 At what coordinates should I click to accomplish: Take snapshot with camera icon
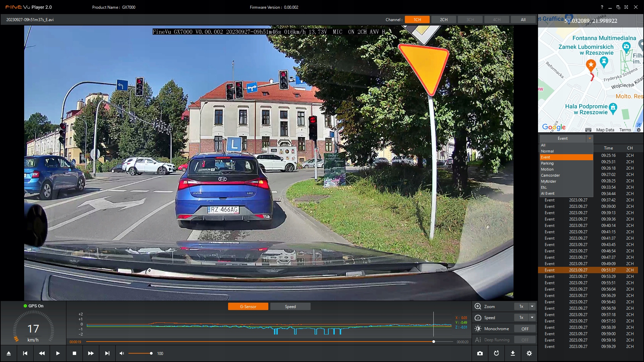(x=480, y=353)
